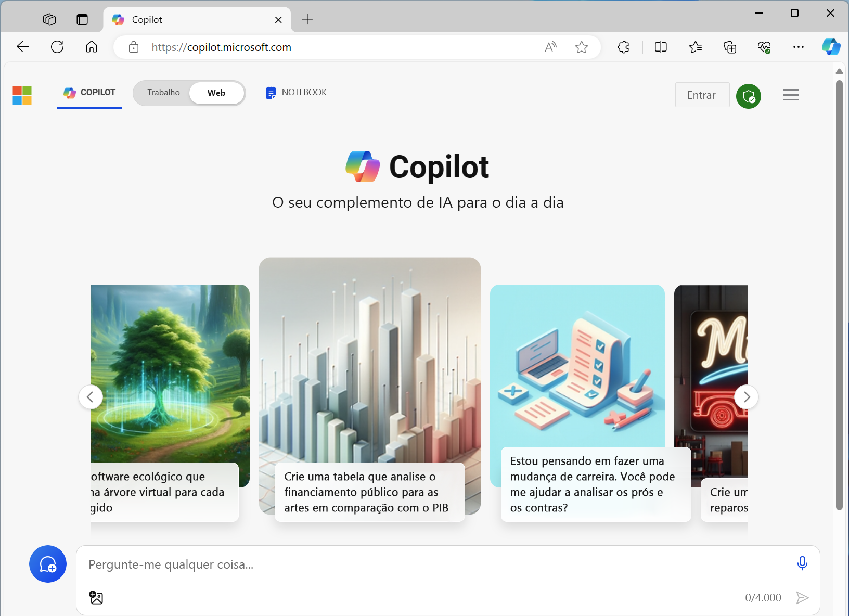Close the Copilot tab
Screen dimensions: 849x616
click(278, 20)
